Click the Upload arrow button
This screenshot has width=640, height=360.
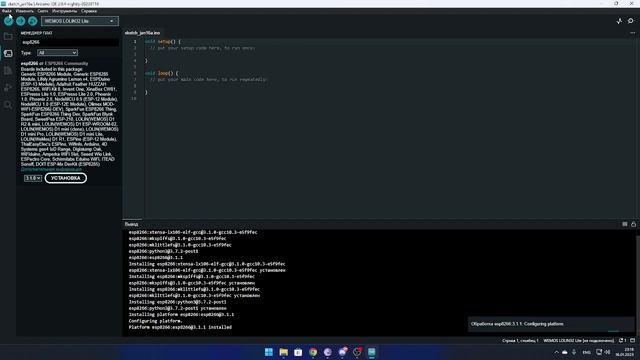(20, 21)
